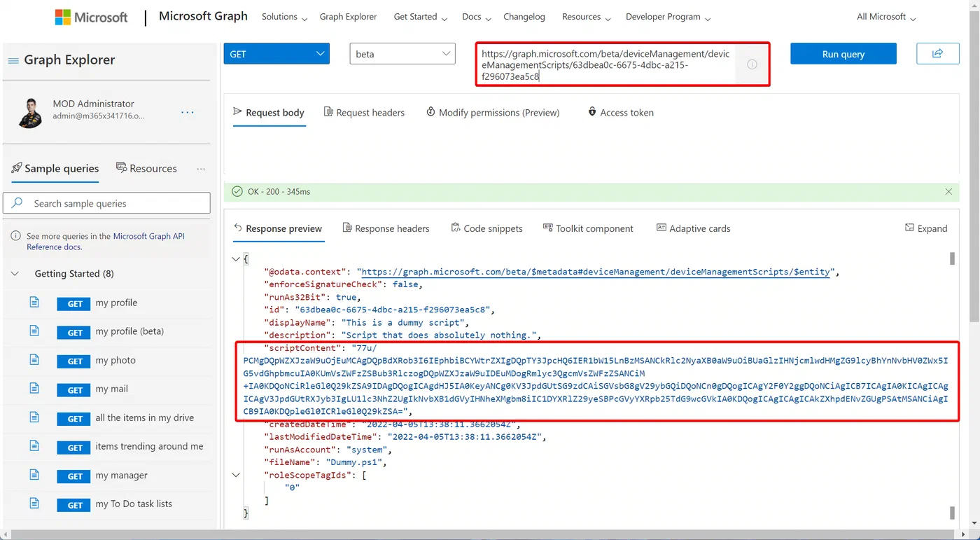980x540 pixels.
Task: Click the document icon for my manager
Action: click(34, 475)
